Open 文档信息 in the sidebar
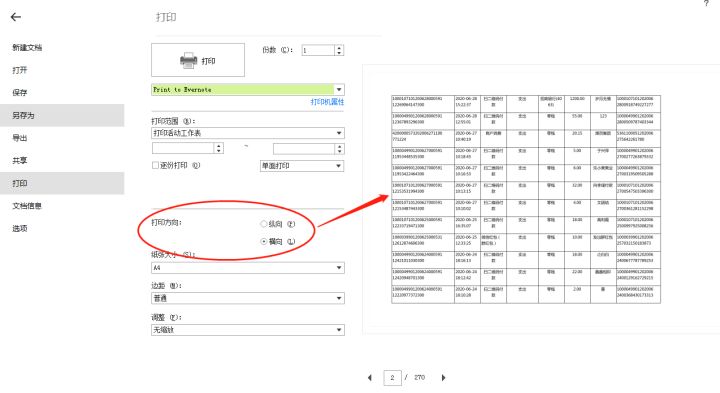Image resolution: width=720 pixels, height=393 pixels. pyautogui.click(x=27, y=206)
